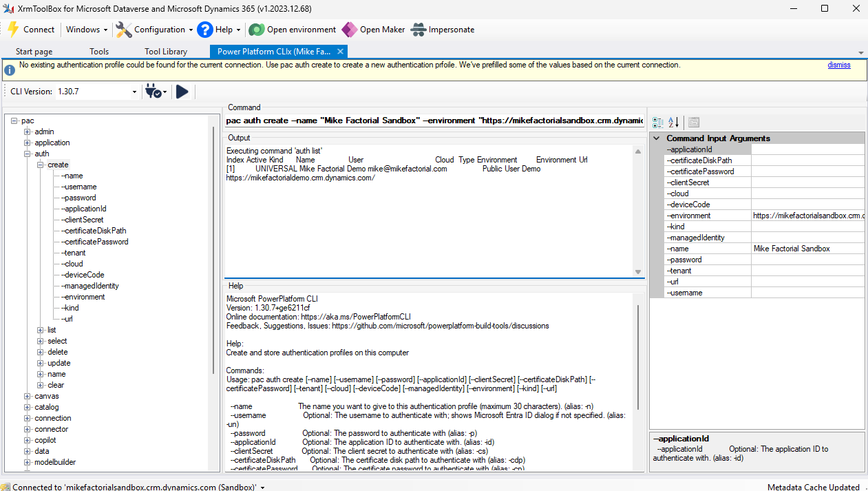This screenshot has height=491, width=868.
Task: Collapse Command Input Arguments category
Action: 657,138
